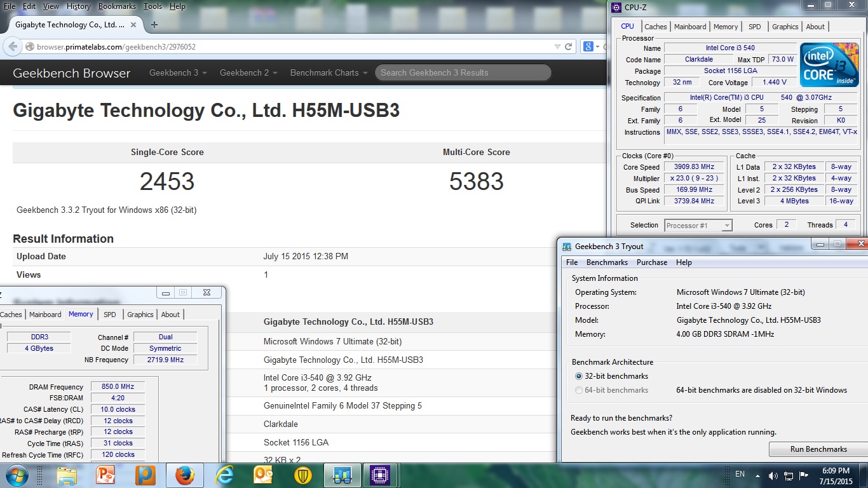This screenshot has width=868, height=488.
Task: Open File menu in Geekbench Tryout
Action: click(572, 262)
